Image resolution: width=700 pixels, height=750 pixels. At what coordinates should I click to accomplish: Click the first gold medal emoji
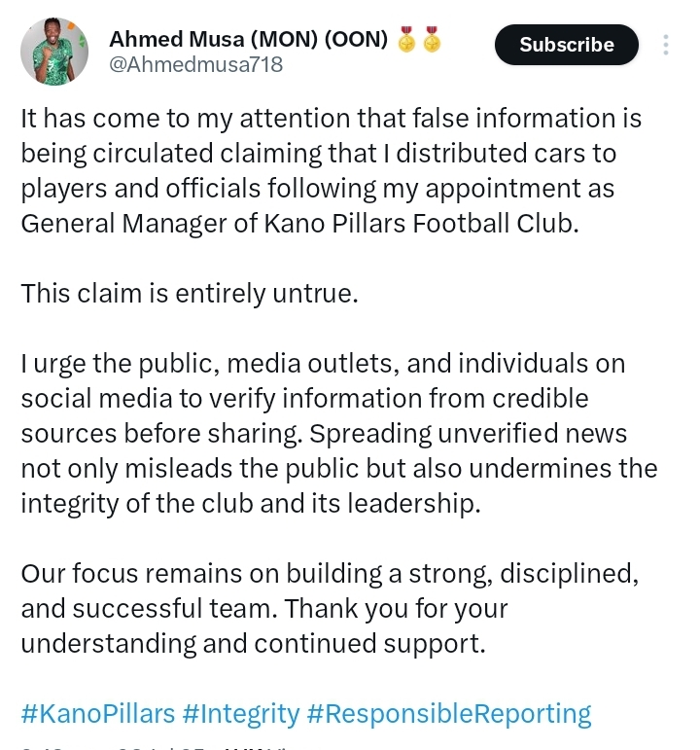(x=406, y=39)
